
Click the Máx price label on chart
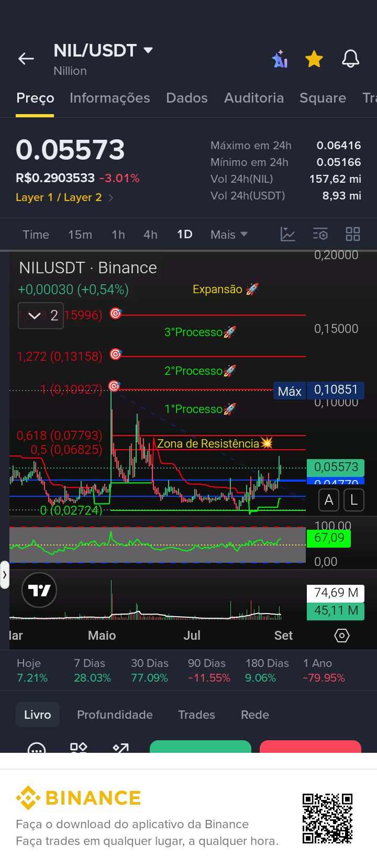click(290, 391)
